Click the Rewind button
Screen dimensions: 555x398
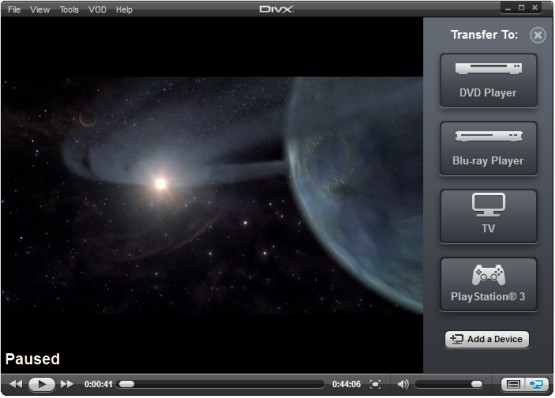16,384
